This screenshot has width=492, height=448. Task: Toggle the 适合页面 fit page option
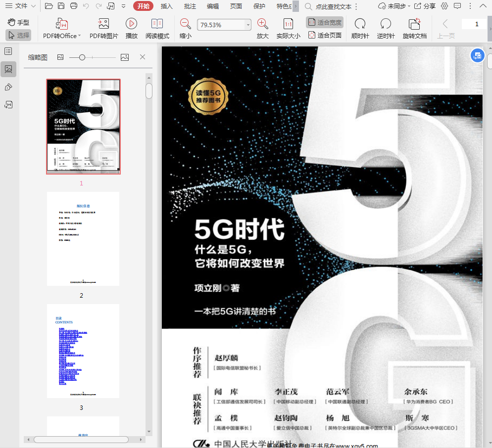click(325, 35)
